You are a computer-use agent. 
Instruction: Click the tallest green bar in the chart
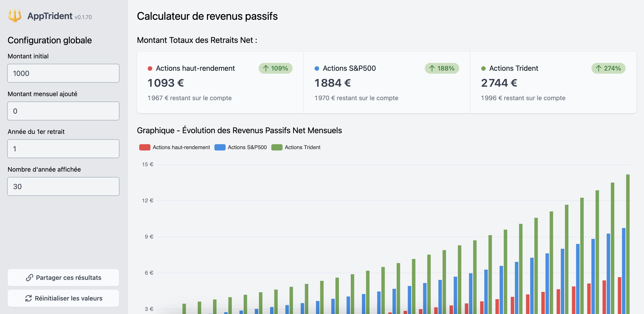[x=628, y=244]
